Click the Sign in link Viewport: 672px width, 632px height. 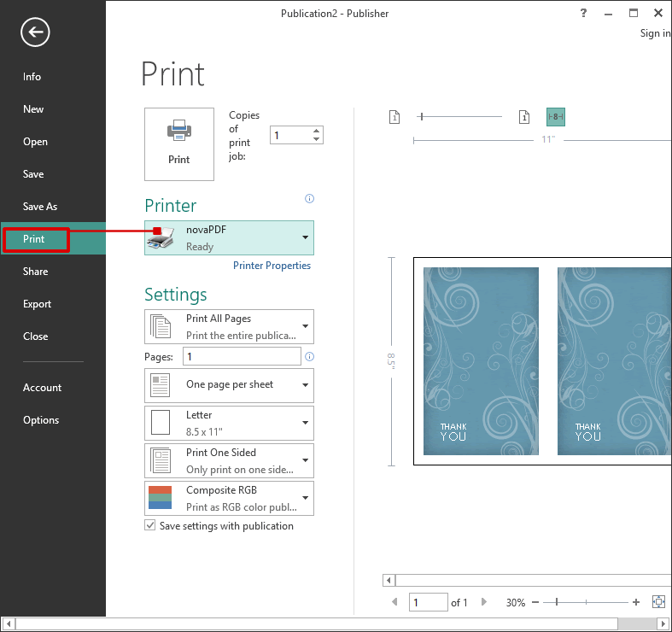[655, 33]
